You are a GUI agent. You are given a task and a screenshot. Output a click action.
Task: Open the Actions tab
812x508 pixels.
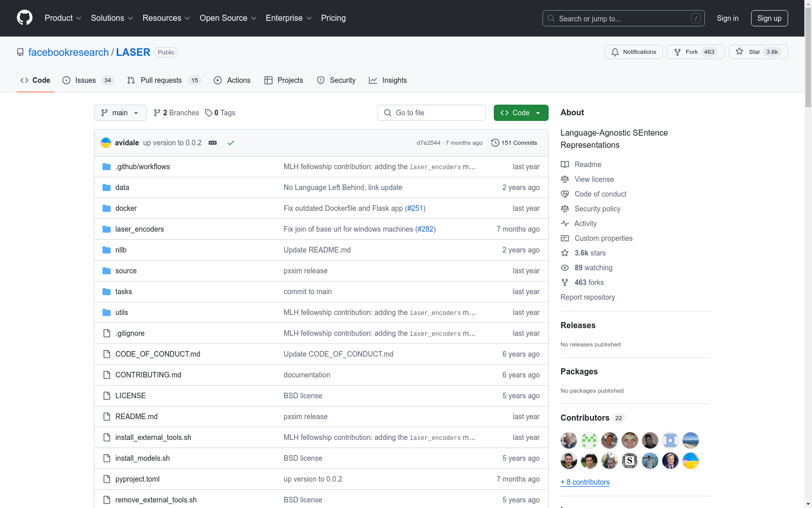click(x=232, y=80)
